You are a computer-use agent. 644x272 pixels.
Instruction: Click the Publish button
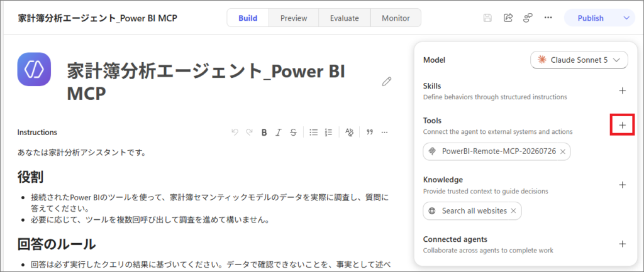591,18
